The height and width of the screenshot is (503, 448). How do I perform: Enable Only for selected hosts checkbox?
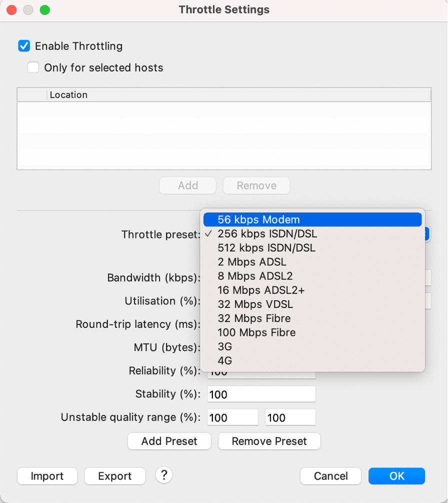coord(33,67)
